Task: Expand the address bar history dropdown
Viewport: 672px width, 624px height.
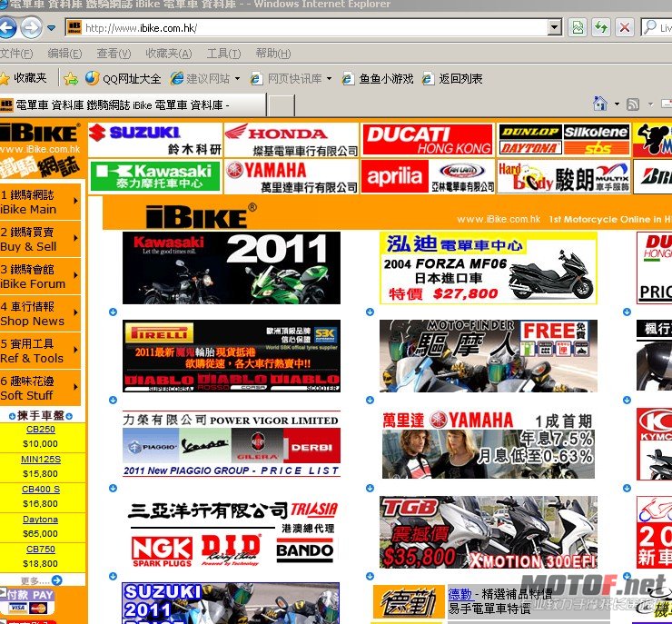Action: (555, 28)
